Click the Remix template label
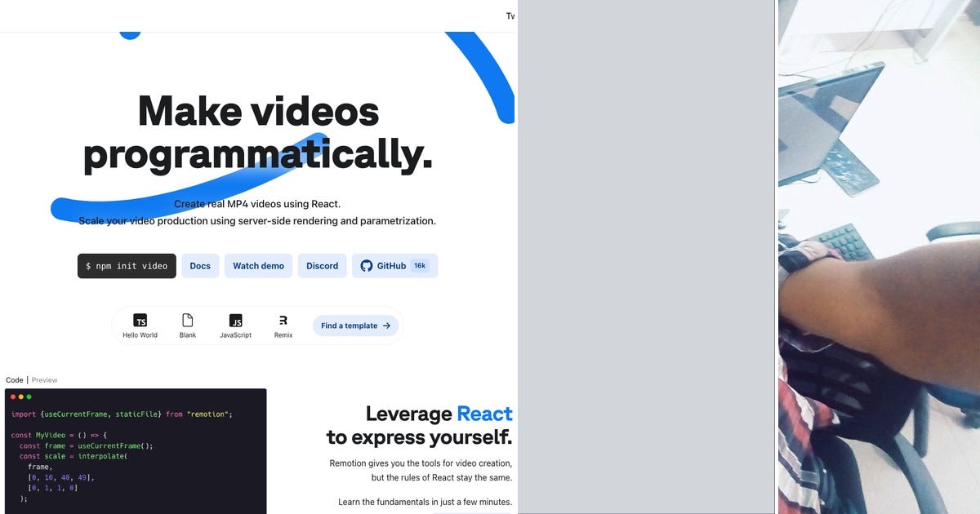 click(283, 335)
